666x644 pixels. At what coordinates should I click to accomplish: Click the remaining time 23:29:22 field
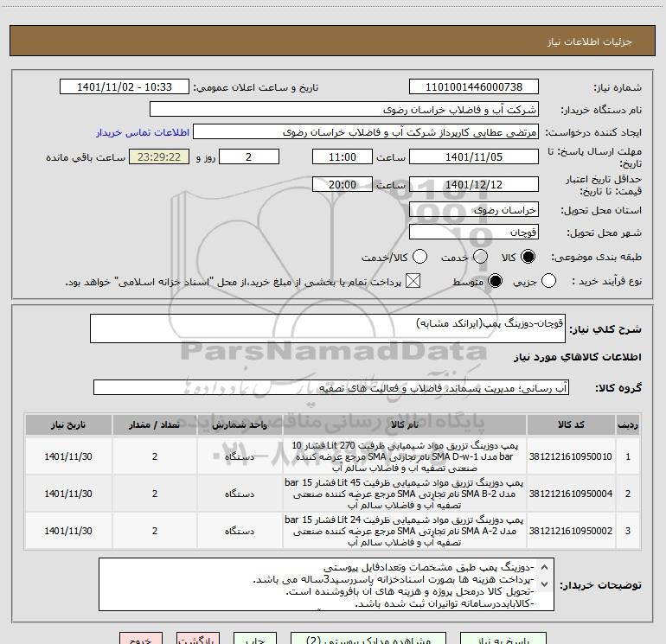coord(159,157)
